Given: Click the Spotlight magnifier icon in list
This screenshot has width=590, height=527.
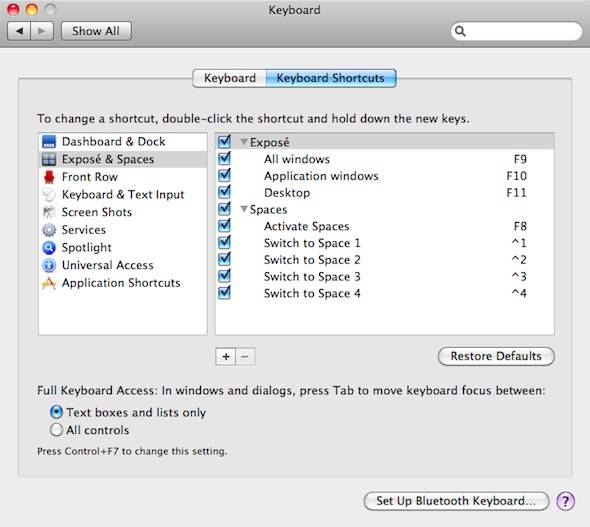Looking at the screenshot, I should (49, 248).
